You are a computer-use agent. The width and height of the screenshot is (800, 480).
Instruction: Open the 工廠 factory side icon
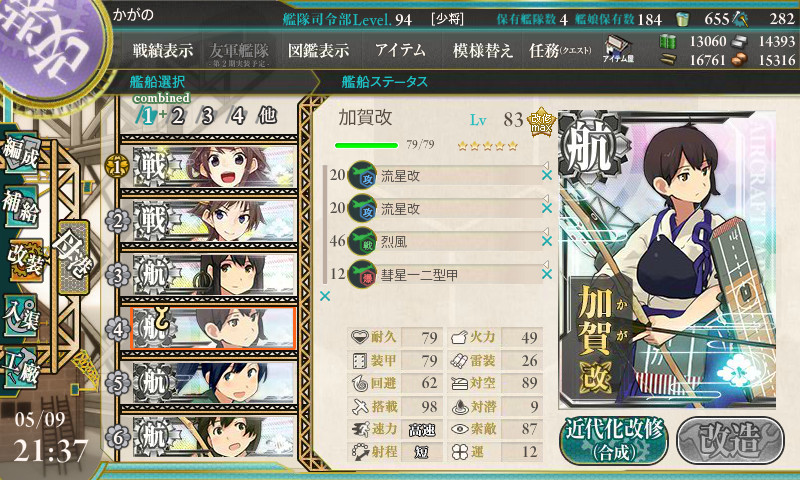click(21, 368)
